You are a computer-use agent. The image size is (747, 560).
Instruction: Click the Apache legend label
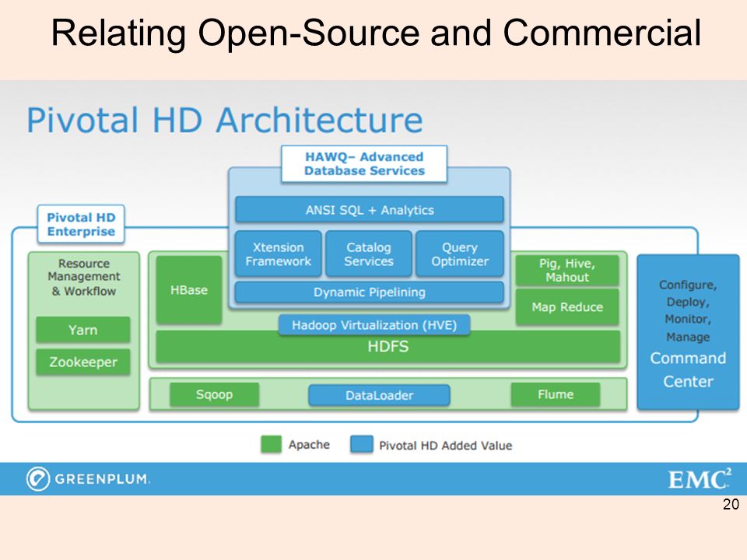click(x=309, y=445)
